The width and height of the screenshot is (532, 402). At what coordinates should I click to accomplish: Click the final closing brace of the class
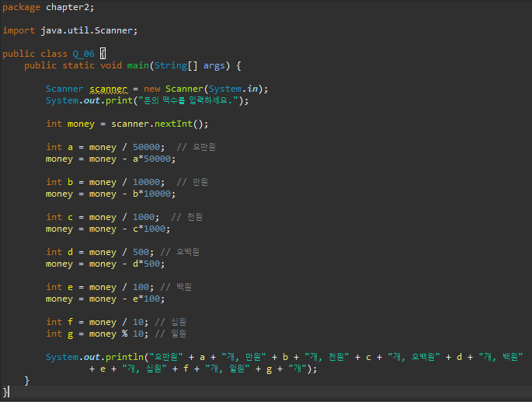pos(5,392)
